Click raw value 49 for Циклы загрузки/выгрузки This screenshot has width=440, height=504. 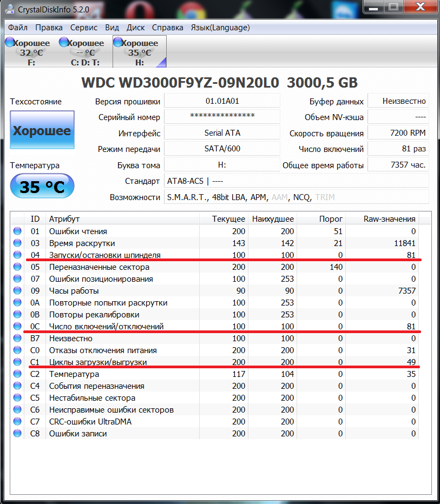tap(411, 362)
